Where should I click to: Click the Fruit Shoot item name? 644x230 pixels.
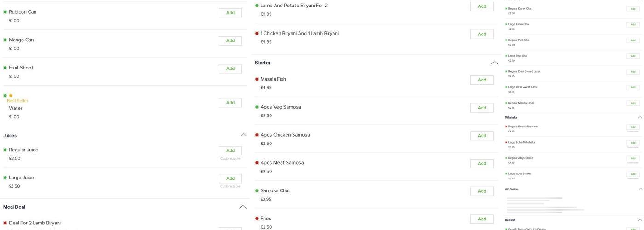click(21, 68)
